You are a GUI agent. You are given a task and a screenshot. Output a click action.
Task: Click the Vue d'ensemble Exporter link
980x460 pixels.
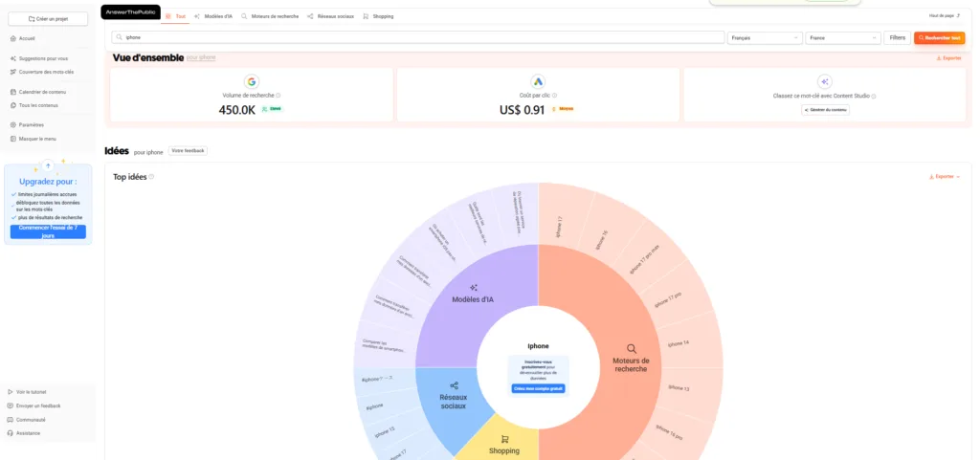click(x=948, y=58)
